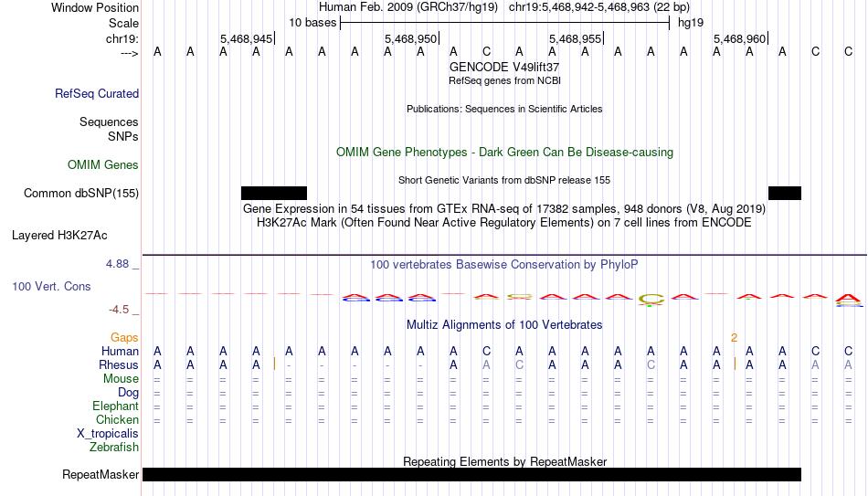Image resolution: width=868 pixels, height=496 pixels.
Task: Click the 5,468,945 ruler position
Action: pos(247,38)
